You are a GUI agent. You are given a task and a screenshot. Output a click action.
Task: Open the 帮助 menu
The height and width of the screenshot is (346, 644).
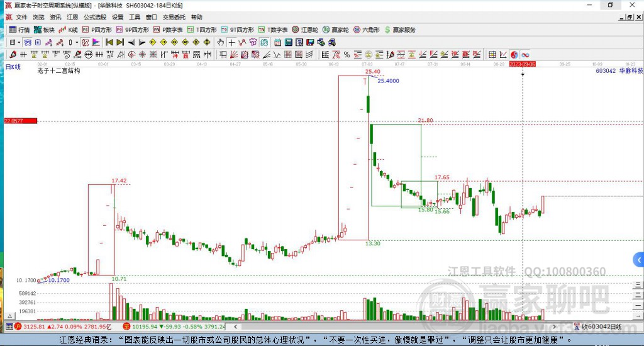(197, 17)
